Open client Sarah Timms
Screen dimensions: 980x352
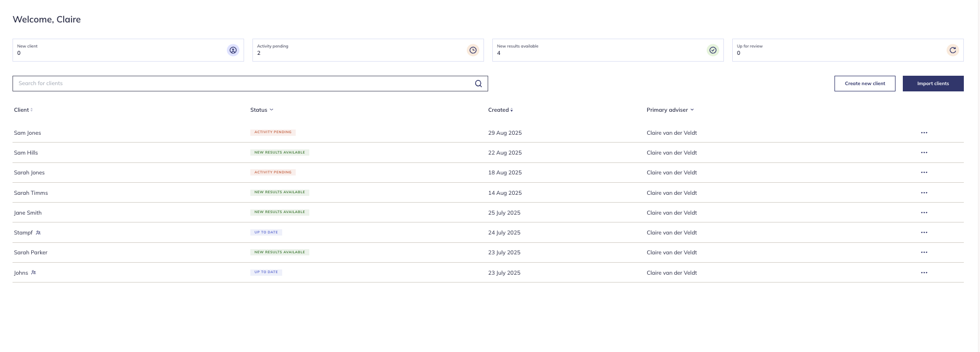31,193
